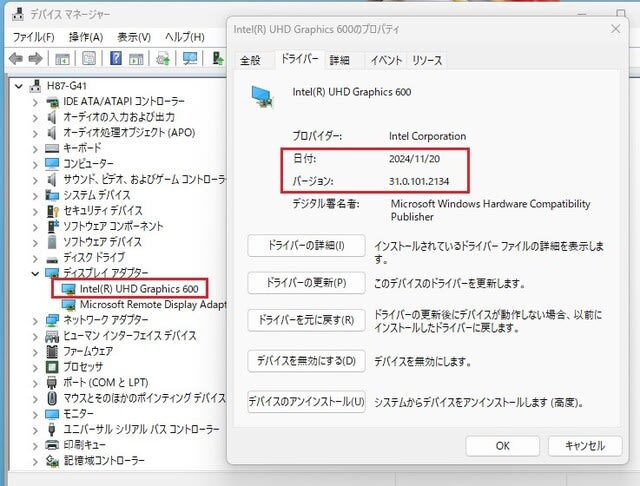Click the processor category chip icon

click(x=52, y=367)
